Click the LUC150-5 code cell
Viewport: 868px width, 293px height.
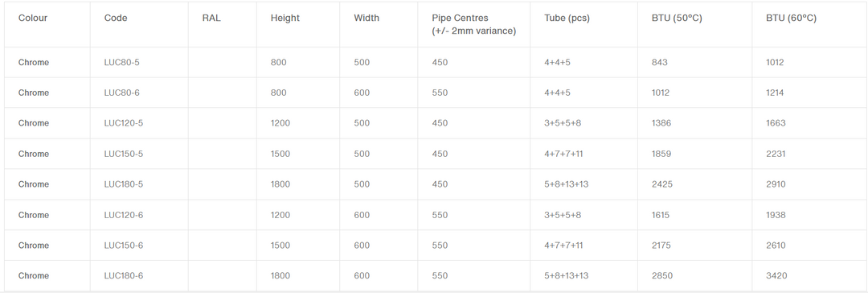[124, 154]
